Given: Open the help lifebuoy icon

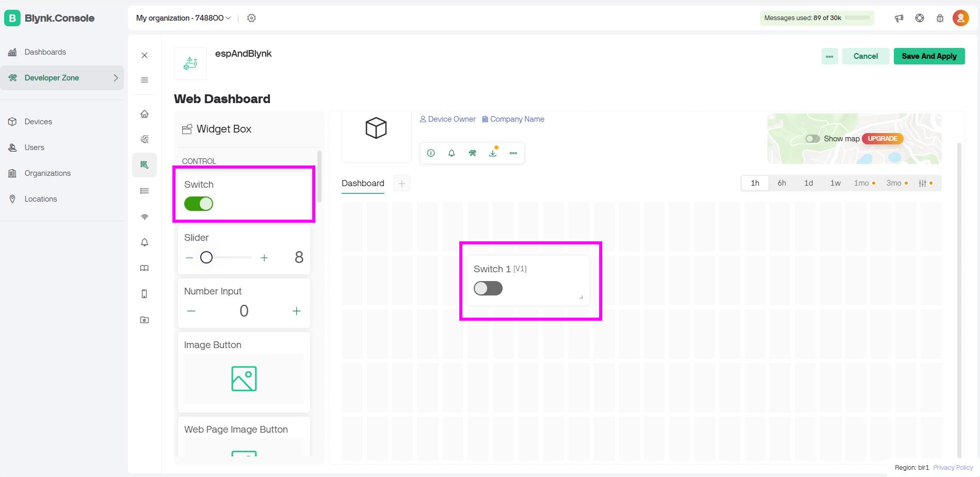Looking at the screenshot, I should click(920, 18).
